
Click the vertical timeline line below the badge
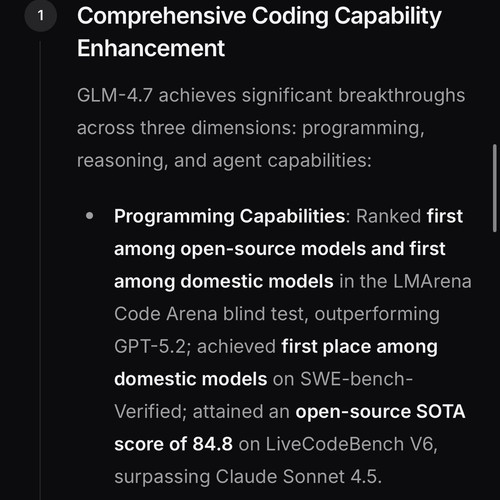pos(40,270)
